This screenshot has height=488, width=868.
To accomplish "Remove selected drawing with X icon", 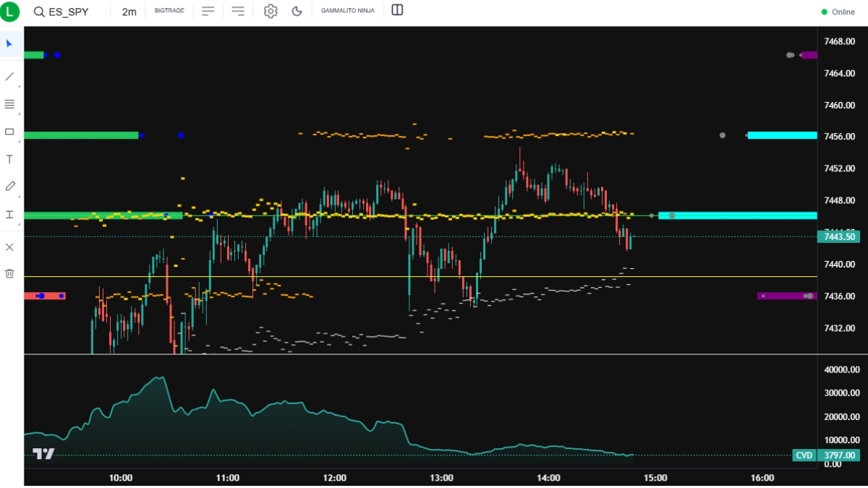I will [x=9, y=247].
